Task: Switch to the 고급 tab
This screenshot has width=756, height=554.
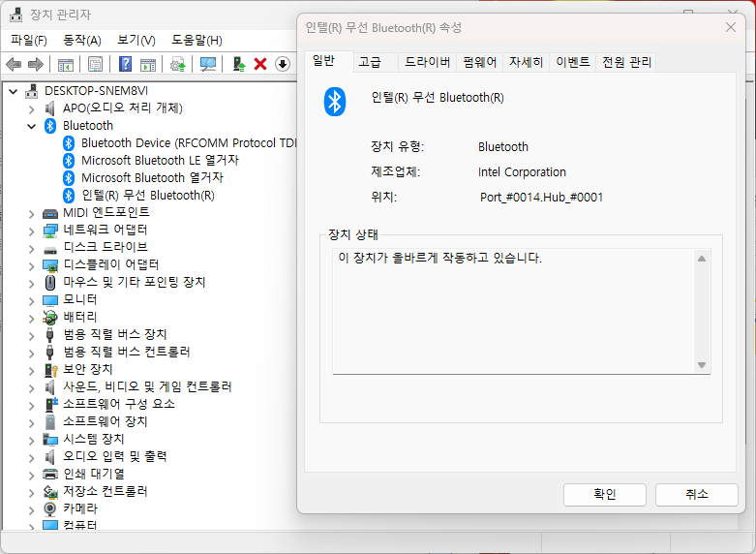Action: (x=376, y=62)
